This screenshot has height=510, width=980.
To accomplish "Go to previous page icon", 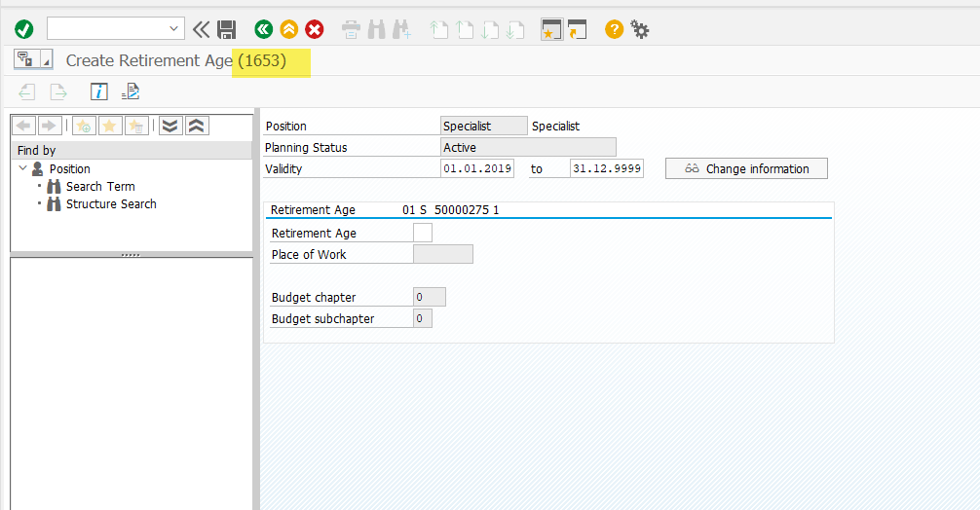I will (x=464, y=29).
